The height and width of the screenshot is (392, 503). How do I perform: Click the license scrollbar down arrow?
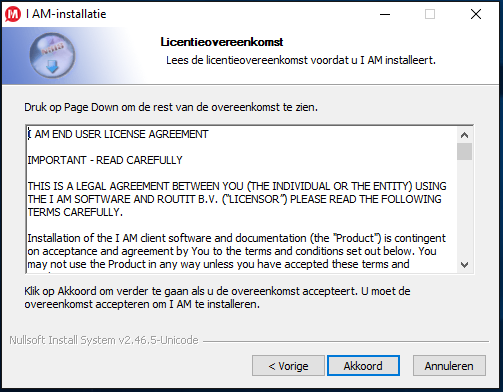[x=464, y=265]
